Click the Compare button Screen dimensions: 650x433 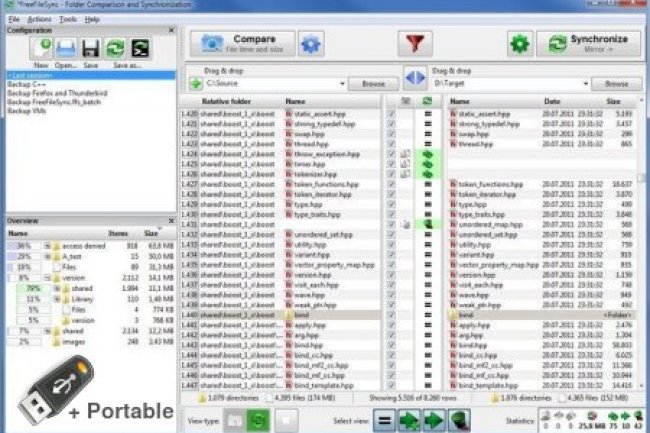243,44
